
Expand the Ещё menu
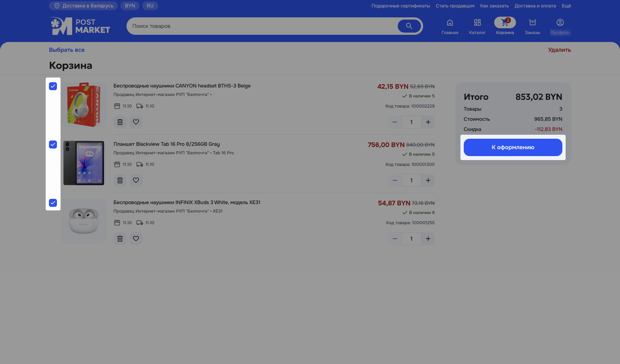pyautogui.click(x=566, y=6)
